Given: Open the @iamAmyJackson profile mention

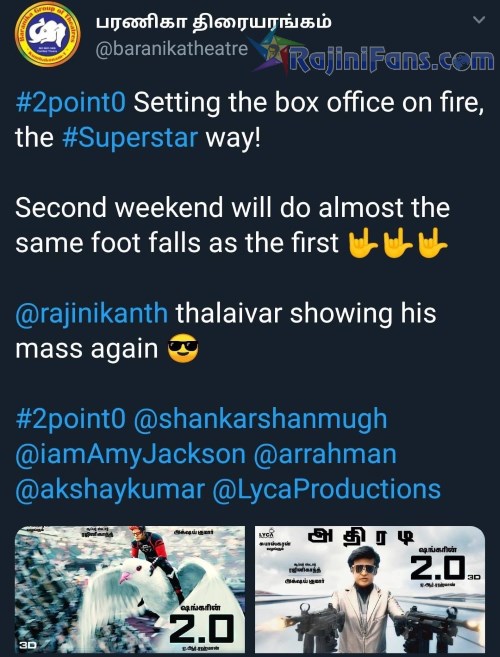Looking at the screenshot, I should [x=130, y=455].
